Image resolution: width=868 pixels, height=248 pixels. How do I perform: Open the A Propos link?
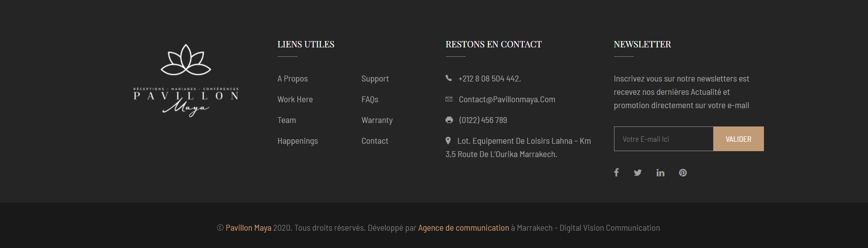[x=292, y=79]
